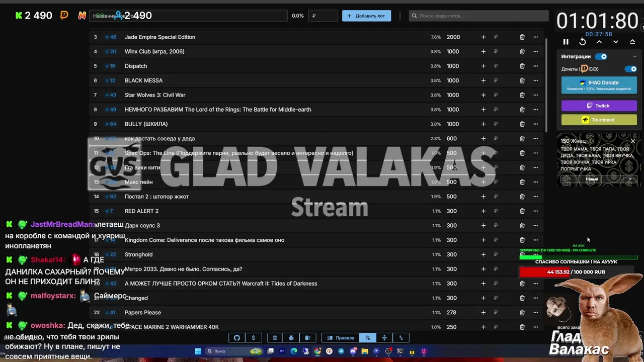Reset the auction timer

[583, 42]
